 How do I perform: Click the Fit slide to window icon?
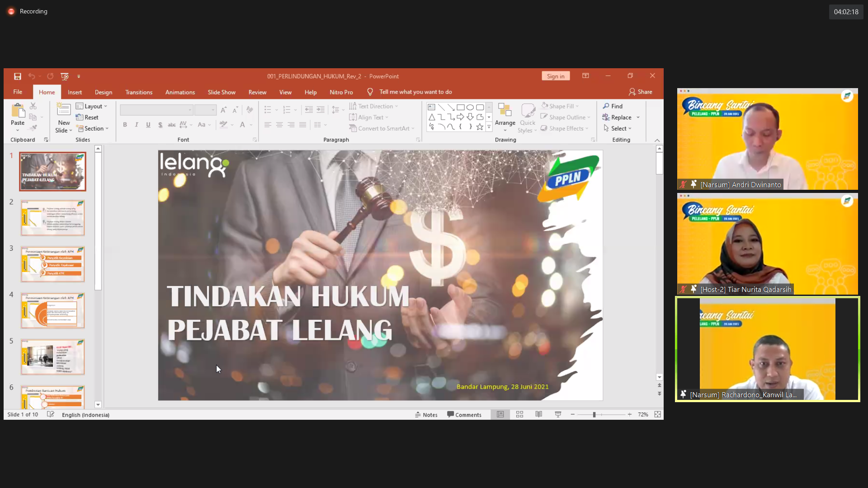click(657, 414)
